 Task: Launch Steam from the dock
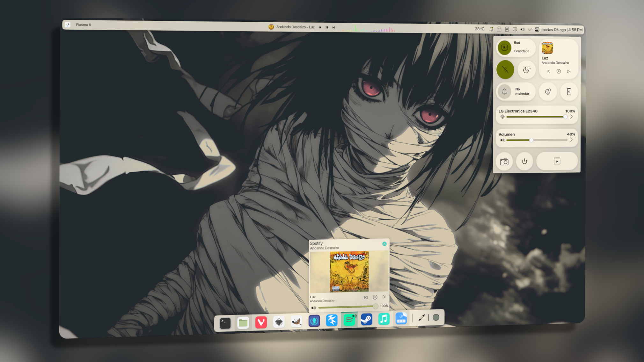(366, 319)
